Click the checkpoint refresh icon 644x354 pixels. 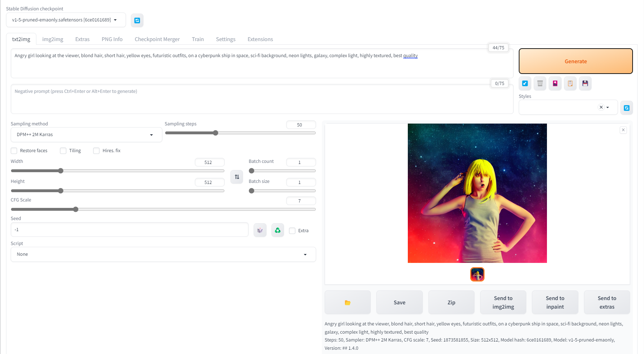pos(137,20)
